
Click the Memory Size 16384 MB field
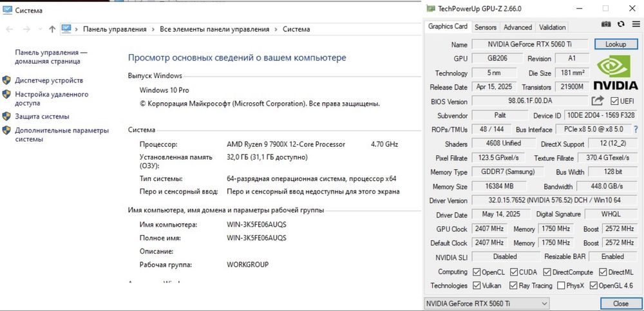[499, 186]
